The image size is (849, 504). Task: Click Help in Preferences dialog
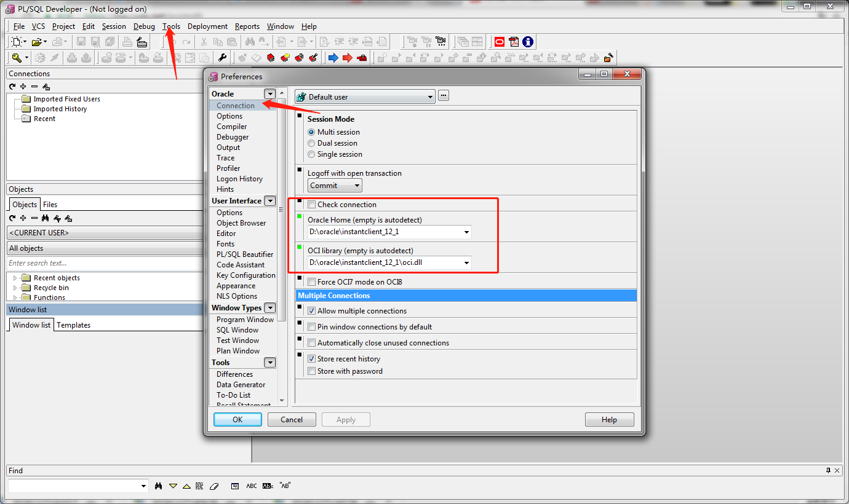click(x=609, y=420)
